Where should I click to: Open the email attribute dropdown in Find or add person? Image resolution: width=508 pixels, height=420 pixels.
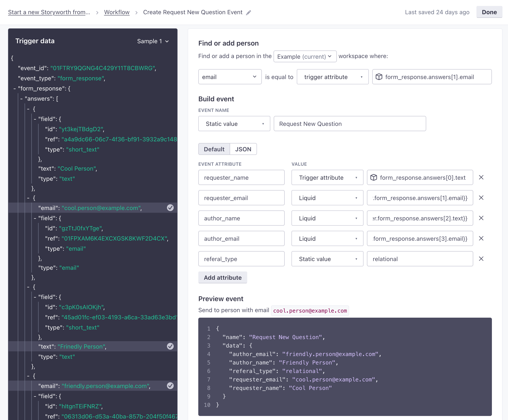click(228, 77)
